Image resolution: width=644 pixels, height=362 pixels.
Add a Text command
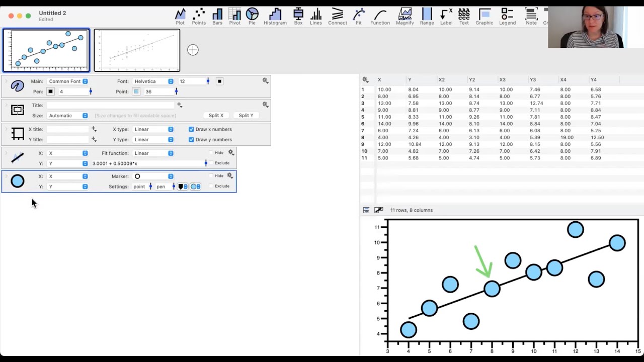coord(464,16)
